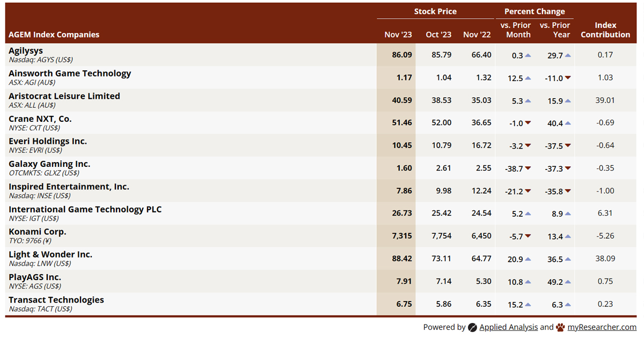Click the Percent Change group header
This screenshot has width=644, height=338.
[x=535, y=11]
